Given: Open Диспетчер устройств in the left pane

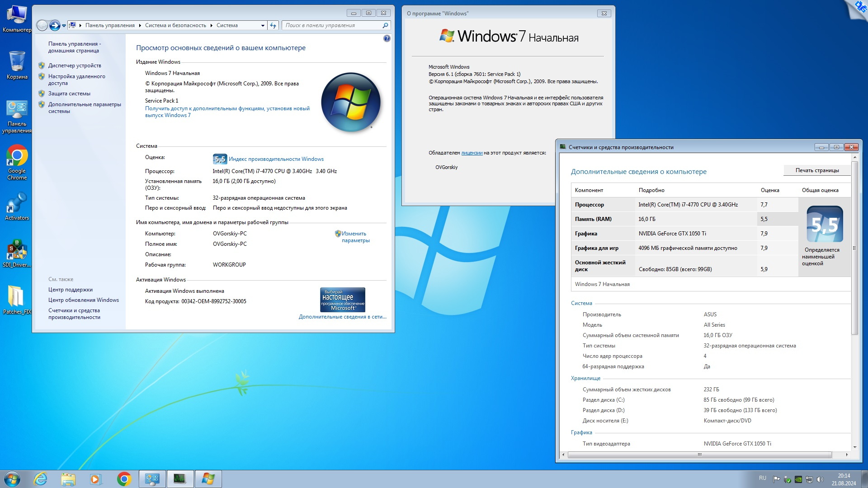Looking at the screenshot, I should (75, 66).
